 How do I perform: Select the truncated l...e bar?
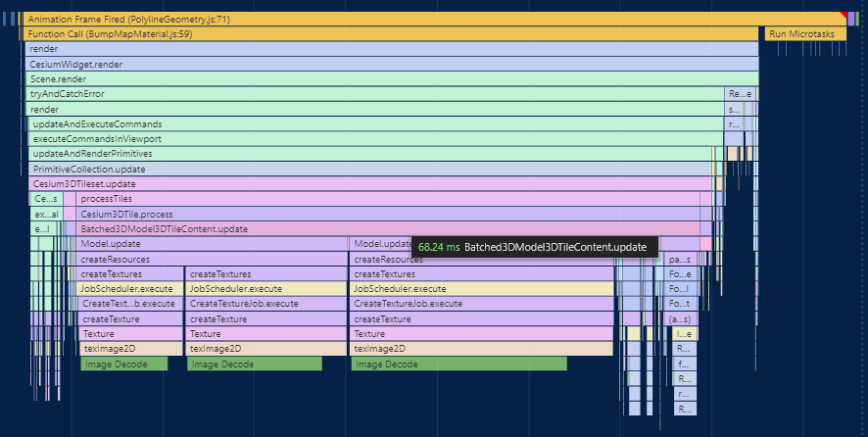click(x=685, y=334)
